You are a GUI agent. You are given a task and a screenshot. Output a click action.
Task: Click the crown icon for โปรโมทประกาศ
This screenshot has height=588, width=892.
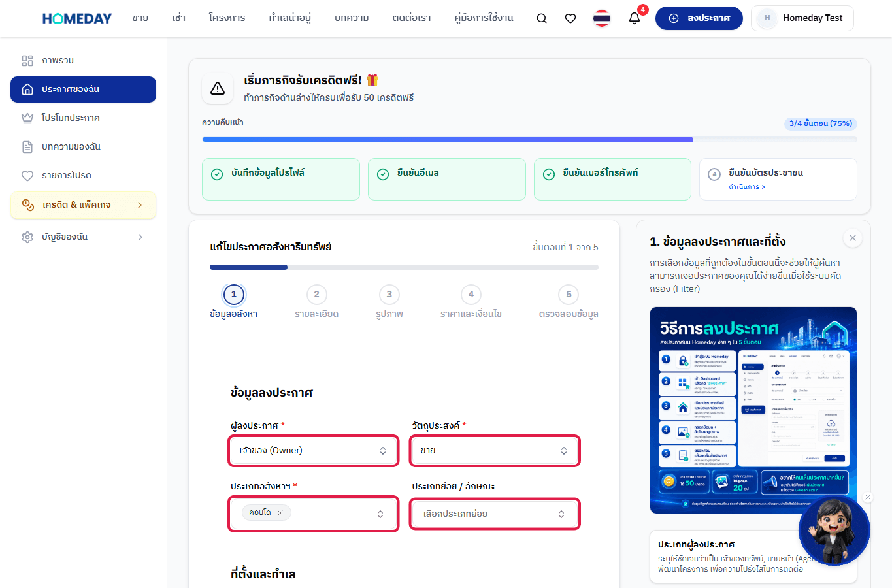(27, 118)
